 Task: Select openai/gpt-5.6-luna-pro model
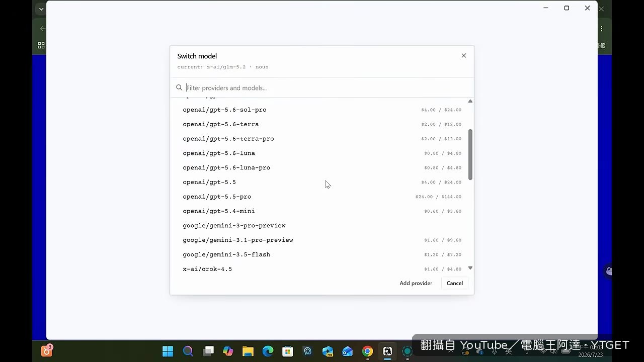tap(322, 168)
